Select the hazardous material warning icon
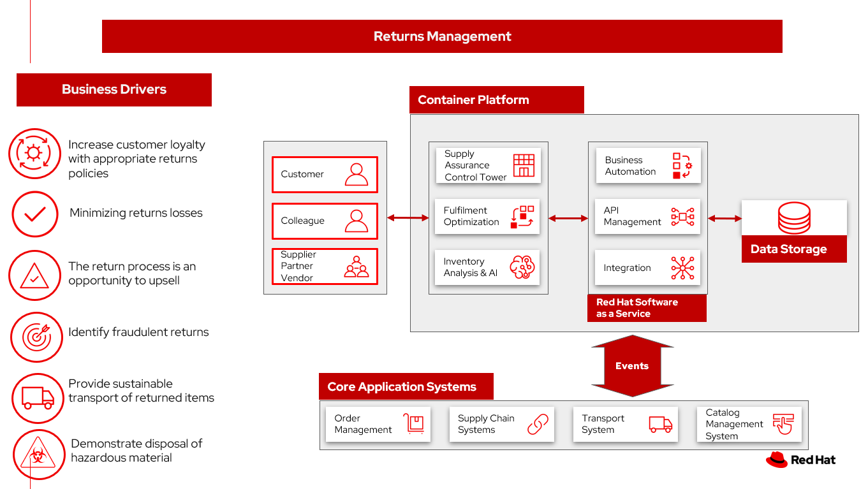Screen dimensions: 868x489 point(38,455)
